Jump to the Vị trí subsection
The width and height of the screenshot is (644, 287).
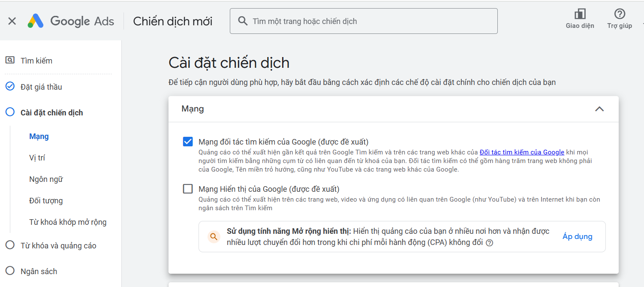(37, 158)
